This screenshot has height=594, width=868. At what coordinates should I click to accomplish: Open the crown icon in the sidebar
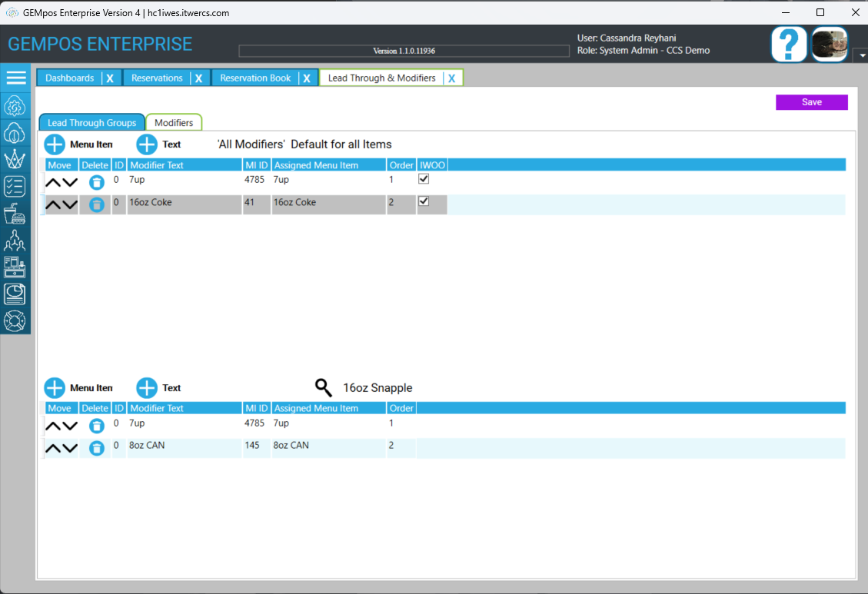[15, 159]
